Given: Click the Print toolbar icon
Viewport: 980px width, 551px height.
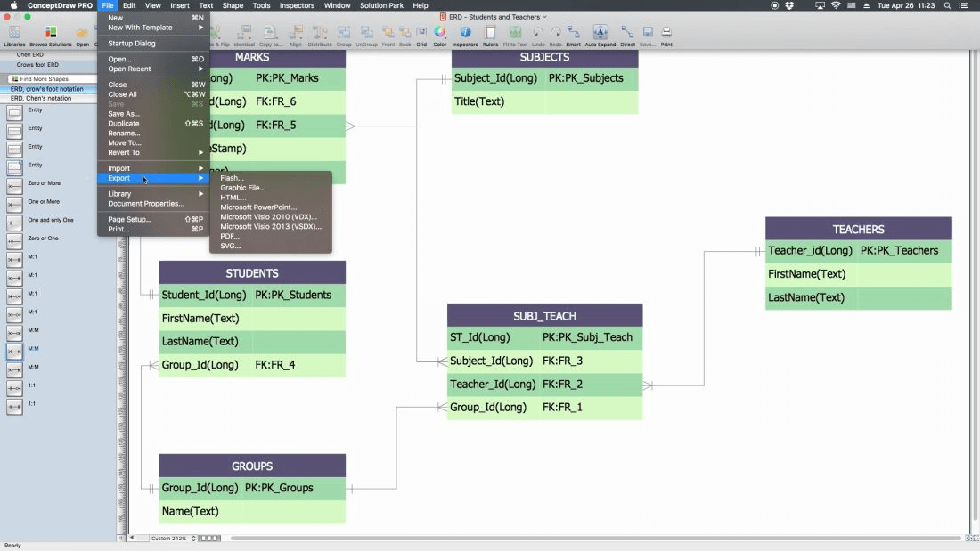Looking at the screenshot, I should pyautogui.click(x=666, y=36).
